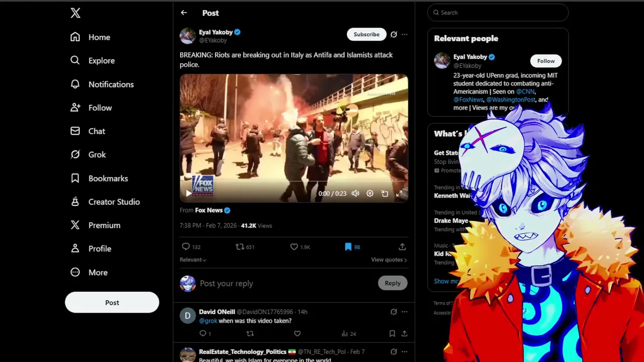Open View quotes link
The width and height of the screenshot is (644, 362).
pos(389,259)
